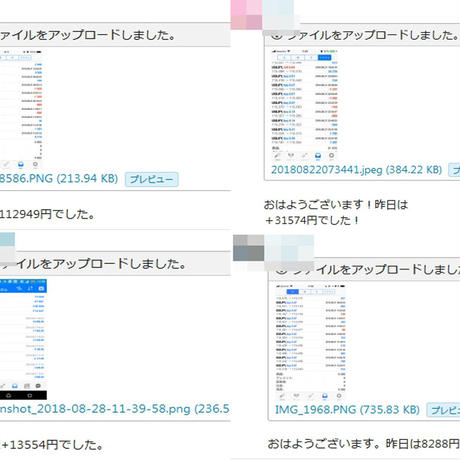Click the upload notice heading above nshot_2018-08-28 file
This screenshot has height=460, width=460.
(x=93, y=264)
